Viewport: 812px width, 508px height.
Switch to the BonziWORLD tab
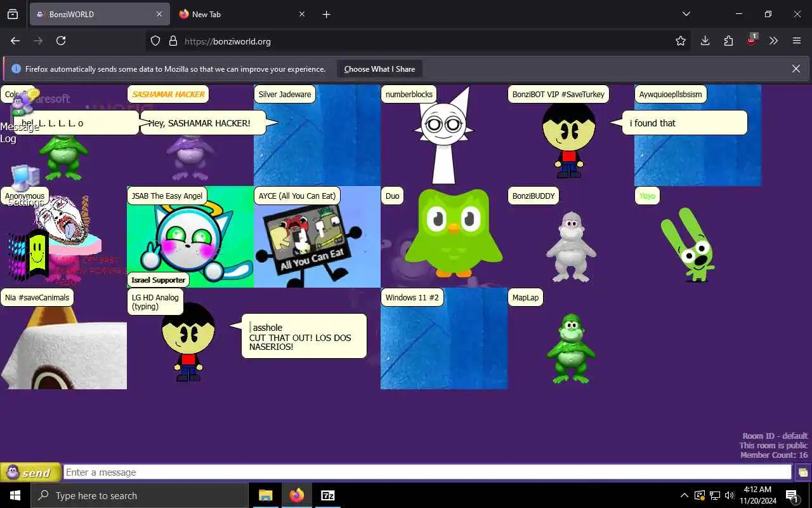click(x=100, y=14)
